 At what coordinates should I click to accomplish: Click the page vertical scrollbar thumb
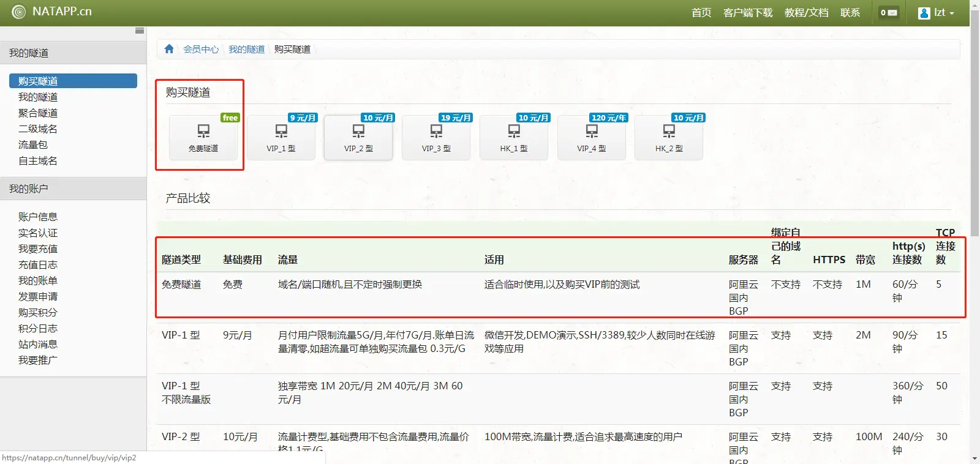coord(974,122)
